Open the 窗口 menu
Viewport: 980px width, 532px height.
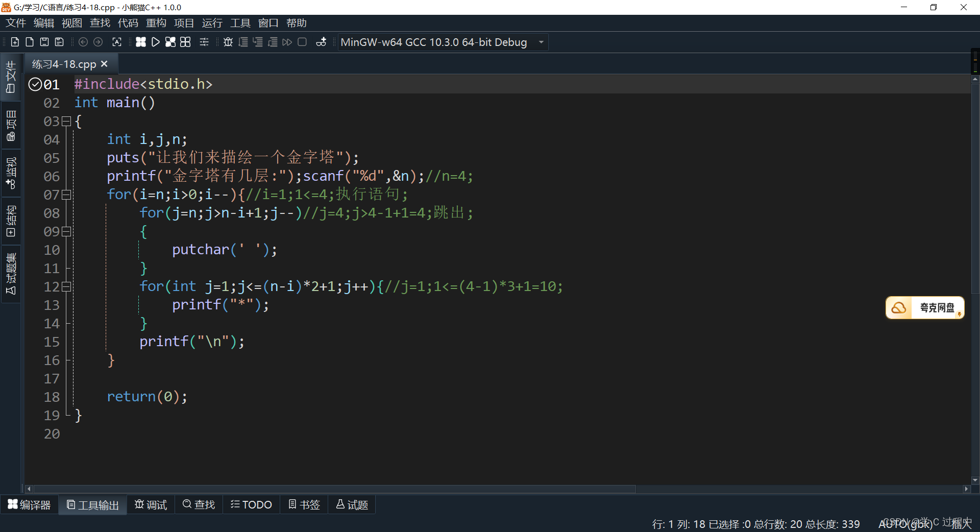tap(268, 23)
